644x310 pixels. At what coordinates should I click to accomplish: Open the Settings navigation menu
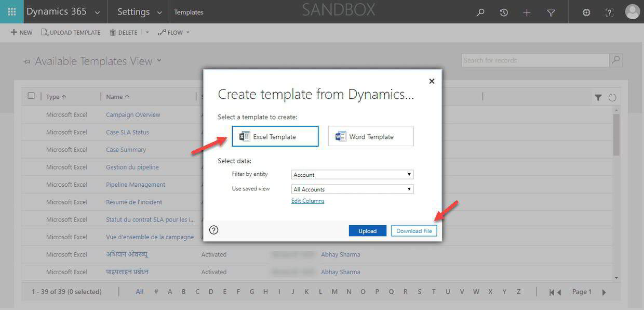[138, 11]
